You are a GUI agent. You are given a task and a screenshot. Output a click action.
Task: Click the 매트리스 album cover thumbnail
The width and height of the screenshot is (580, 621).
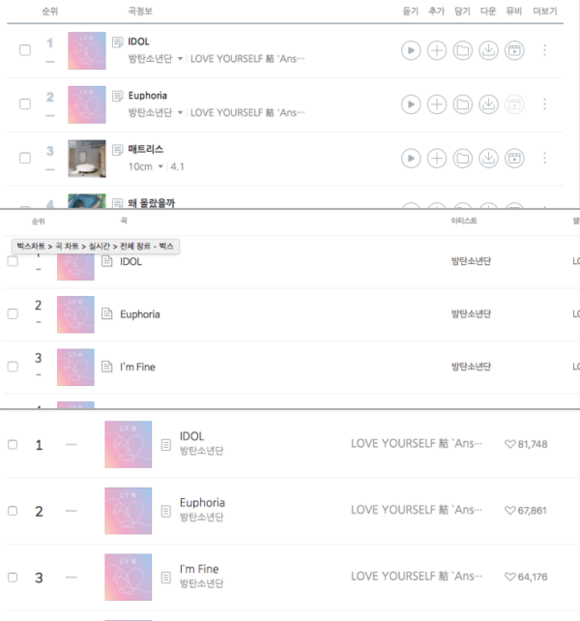coord(87,158)
